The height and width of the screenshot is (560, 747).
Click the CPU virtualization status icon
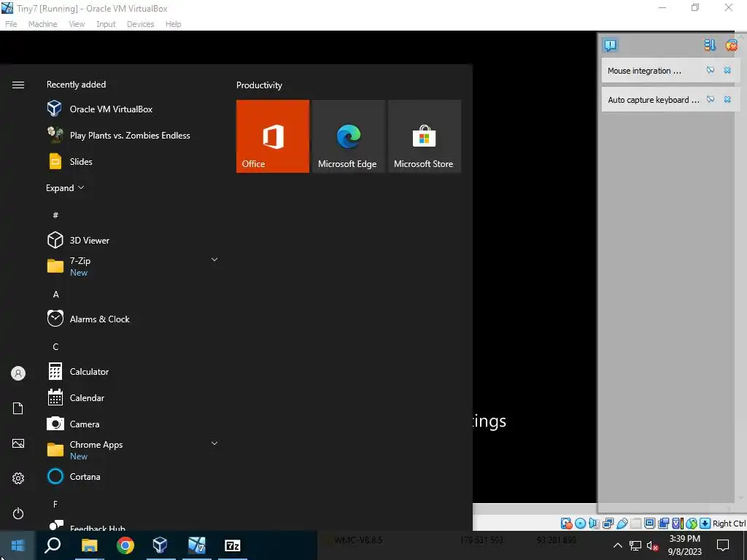click(678, 524)
